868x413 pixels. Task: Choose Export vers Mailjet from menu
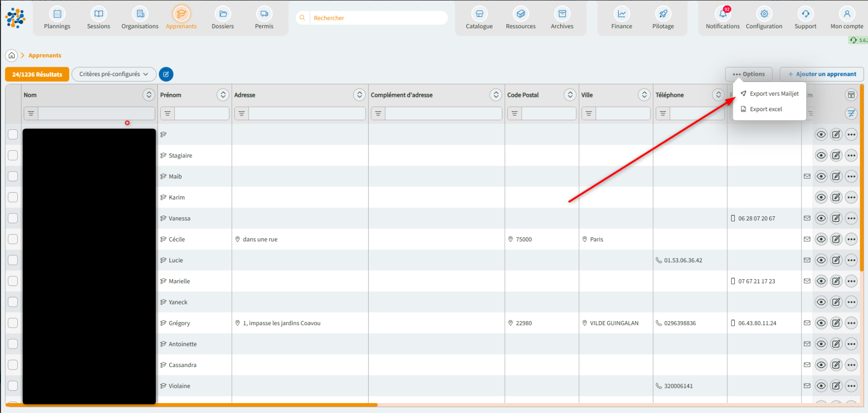click(x=773, y=94)
